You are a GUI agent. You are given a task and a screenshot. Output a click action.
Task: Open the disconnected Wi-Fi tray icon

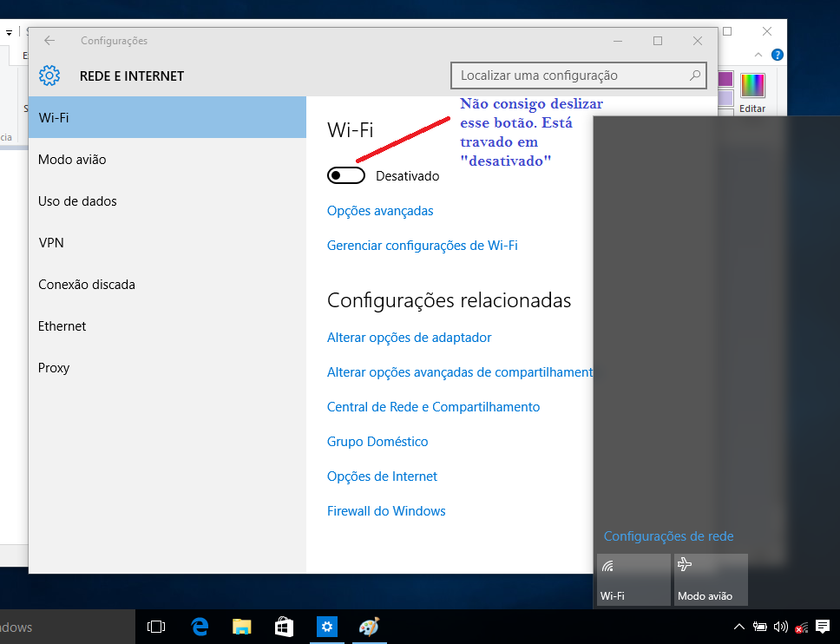(x=802, y=627)
